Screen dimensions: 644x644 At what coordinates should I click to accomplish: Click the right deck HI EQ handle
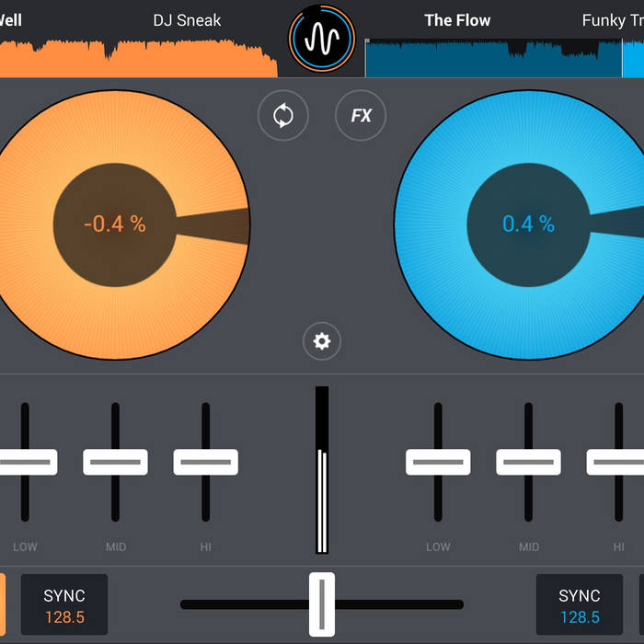pos(616,461)
